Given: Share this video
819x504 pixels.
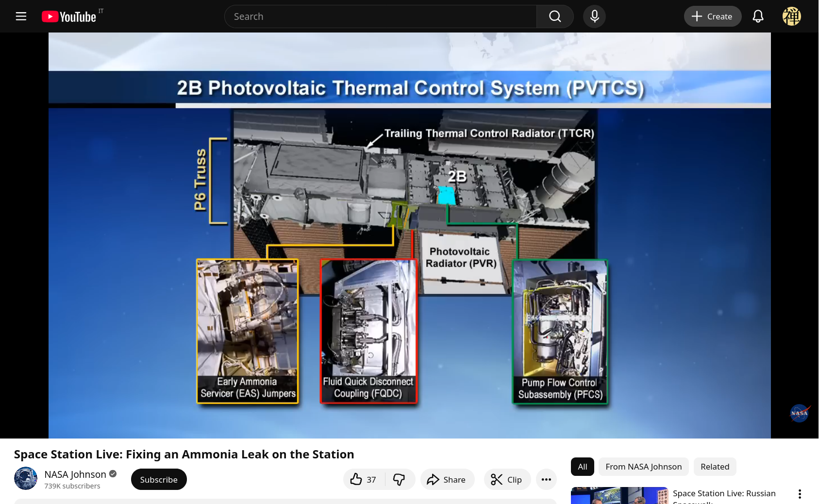Looking at the screenshot, I should click(x=447, y=479).
